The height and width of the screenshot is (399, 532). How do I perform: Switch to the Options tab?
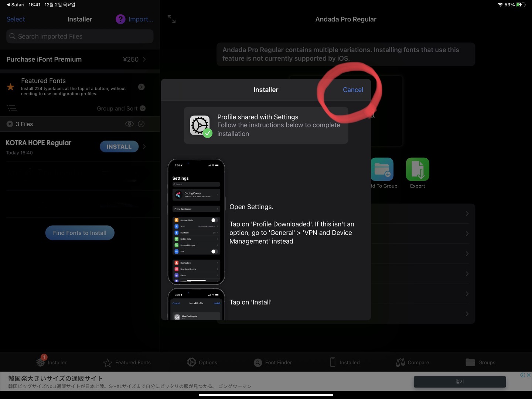point(202,362)
